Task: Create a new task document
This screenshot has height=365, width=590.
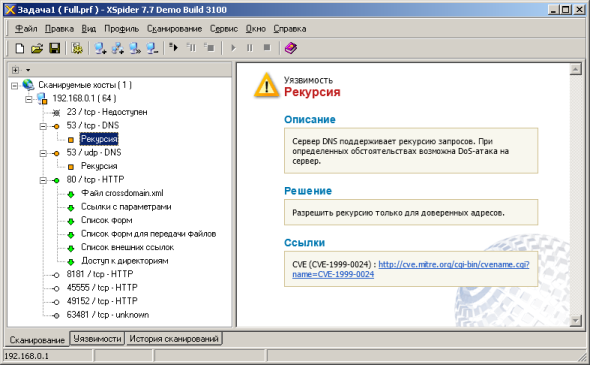Action: 20,48
